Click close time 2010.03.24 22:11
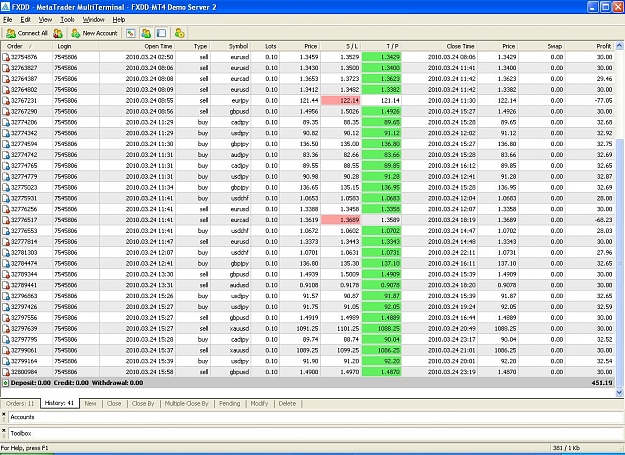Image resolution: width=625 pixels, height=455 pixels. (452, 253)
